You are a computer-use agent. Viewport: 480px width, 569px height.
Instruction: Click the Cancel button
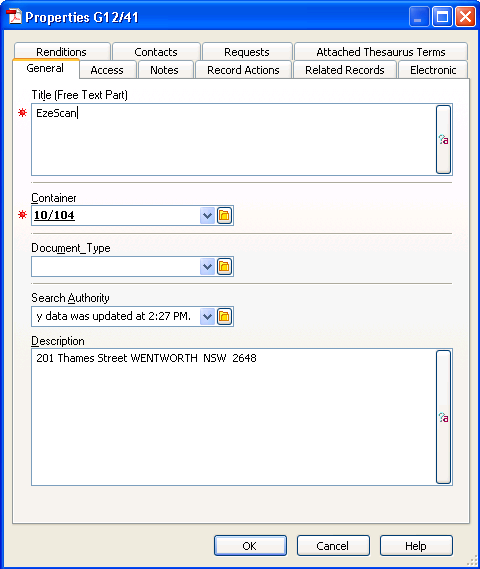pos(333,545)
